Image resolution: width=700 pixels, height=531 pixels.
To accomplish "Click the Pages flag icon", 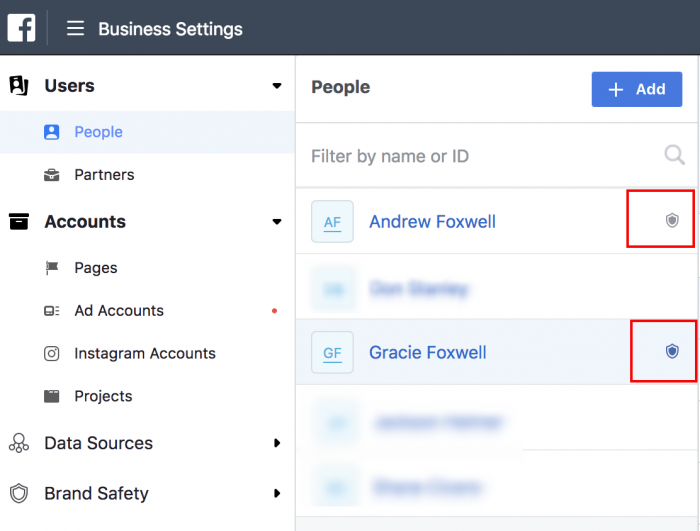I will pyautogui.click(x=52, y=268).
